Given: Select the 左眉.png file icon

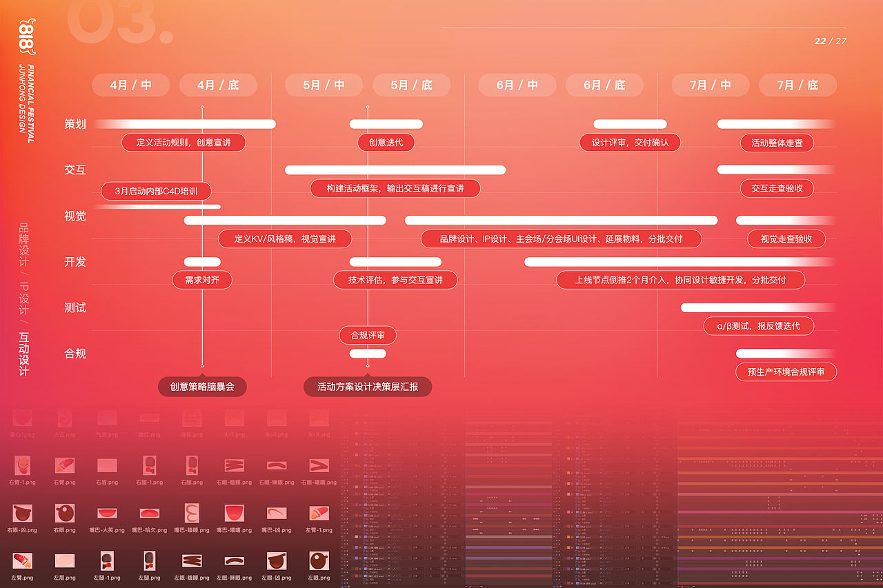Looking at the screenshot, I should pyautogui.click(x=65, y=560).
